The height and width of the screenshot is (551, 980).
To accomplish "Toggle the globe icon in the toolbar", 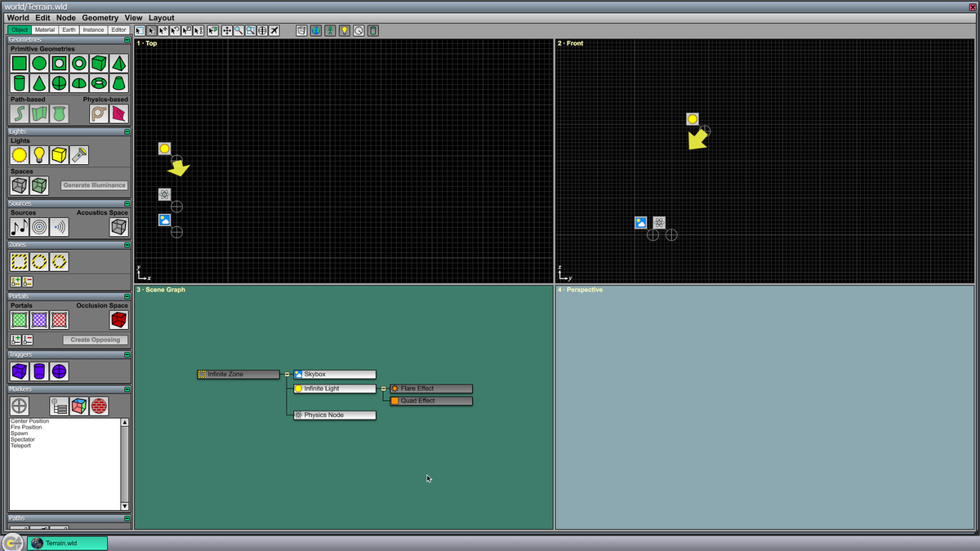I will [316, 31].
